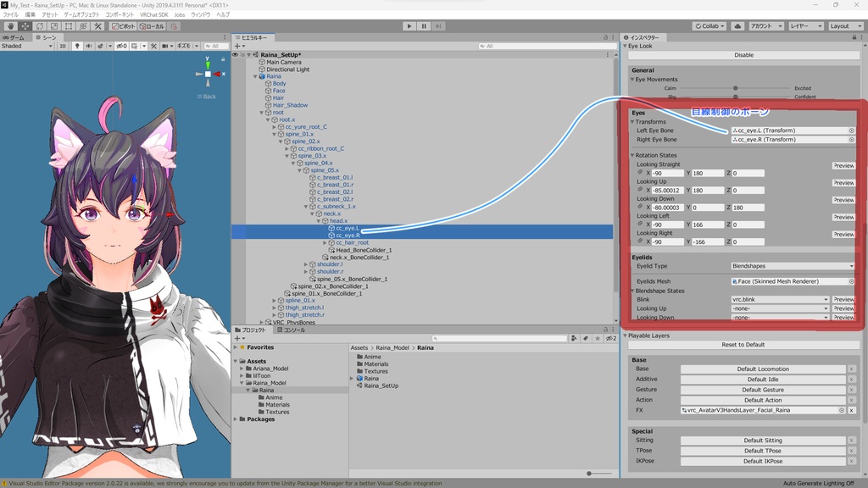Pick object for Eyelids Mesh field
This screenshot has height=488, width=868.
[851, 281]
